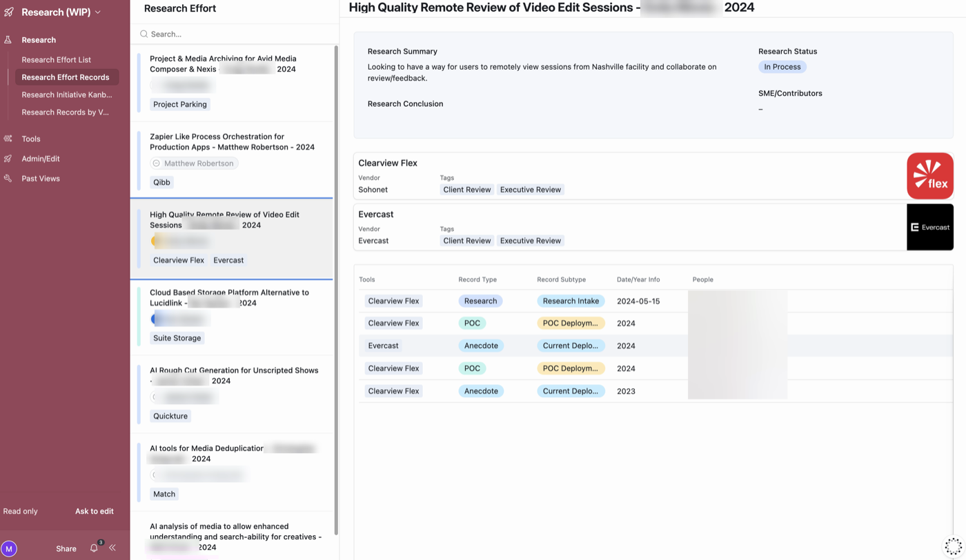Open the Evercast tool card title
Image resolution: width=966 pixels, height=560 pixels.
coord(376,214)
